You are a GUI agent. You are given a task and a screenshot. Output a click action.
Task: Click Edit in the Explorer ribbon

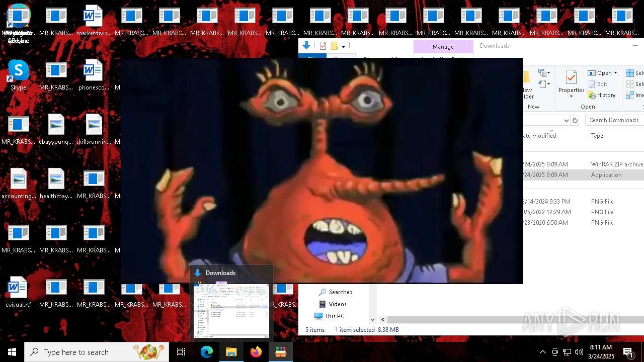[598, 84]
